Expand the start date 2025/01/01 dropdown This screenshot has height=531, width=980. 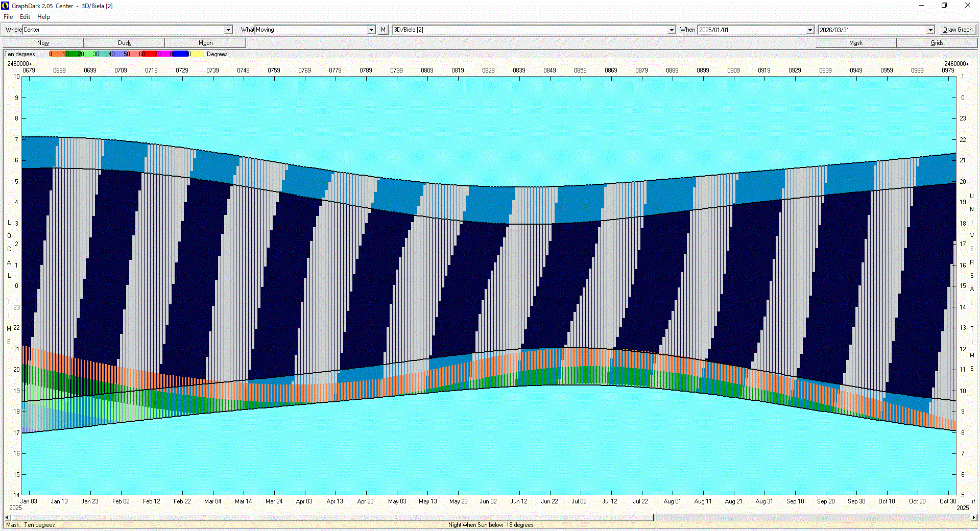pyautogui.click(x=809, y=30)
